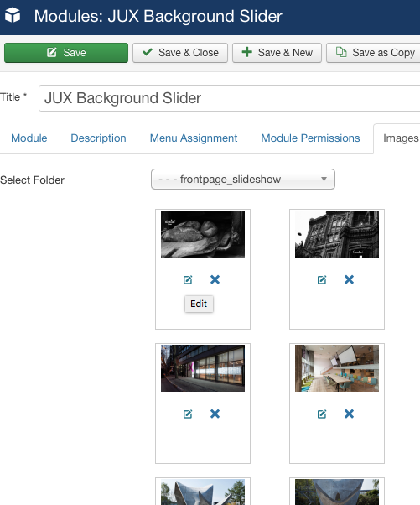The image size is (420, 505).
Task: Remove the black-and-white building facade image
Action: (349, 279)
